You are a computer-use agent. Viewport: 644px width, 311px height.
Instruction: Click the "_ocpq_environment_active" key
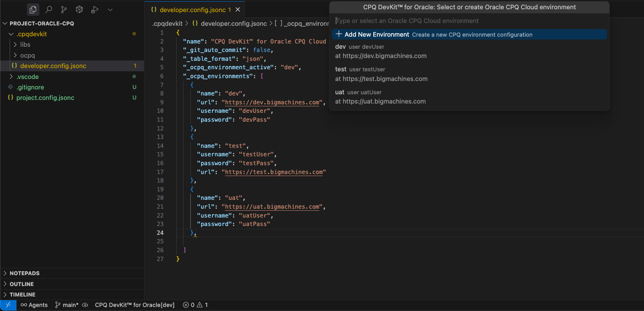(228, 67)
